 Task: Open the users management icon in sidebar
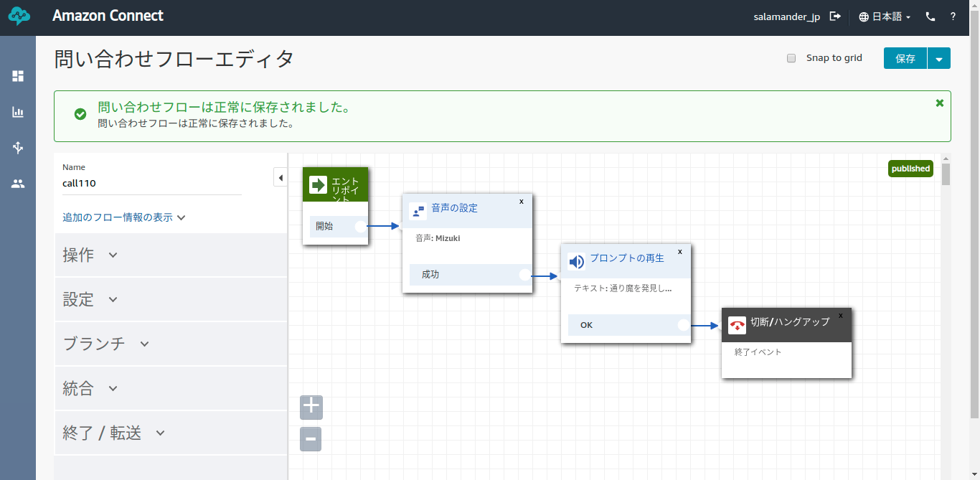(18, 184)
